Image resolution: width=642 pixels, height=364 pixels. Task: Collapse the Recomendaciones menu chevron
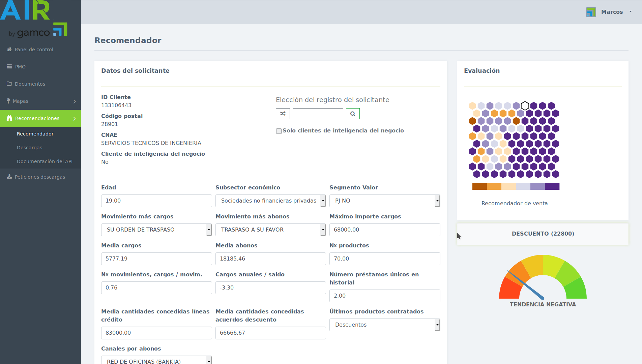tap(75, 119)
